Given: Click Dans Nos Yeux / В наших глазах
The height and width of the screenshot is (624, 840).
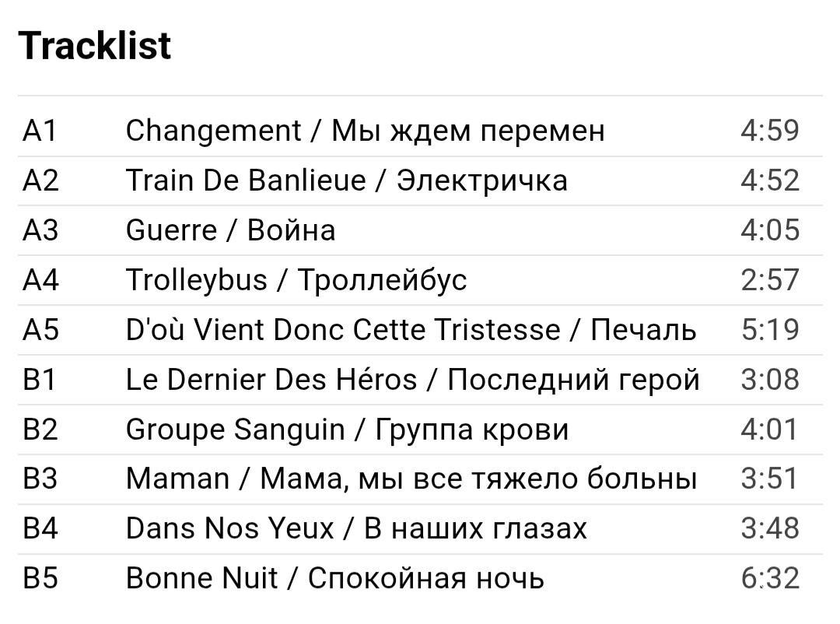Looking at the screenshot, I should point(356,529).
